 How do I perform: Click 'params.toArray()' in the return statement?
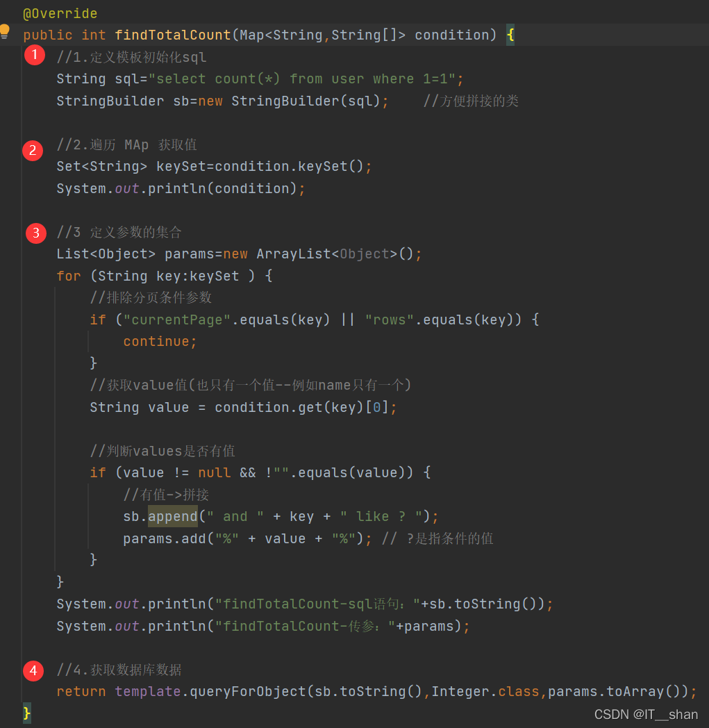pos(613,692)
